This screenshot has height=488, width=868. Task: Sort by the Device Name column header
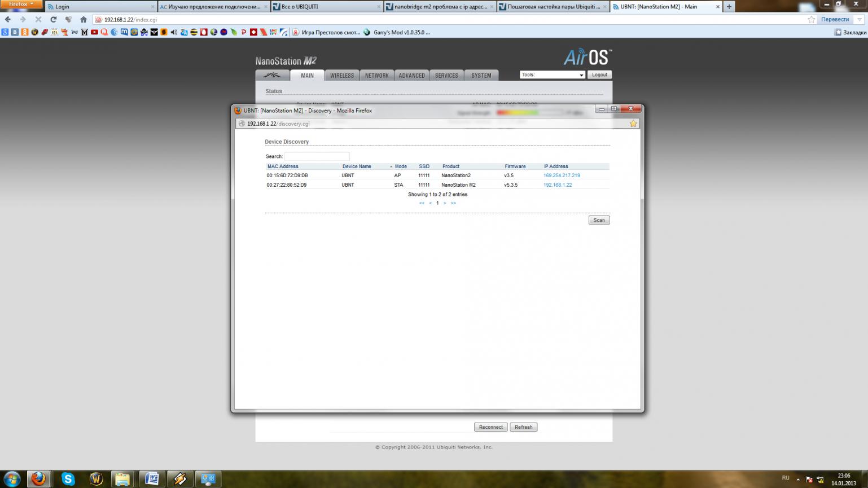357,166
